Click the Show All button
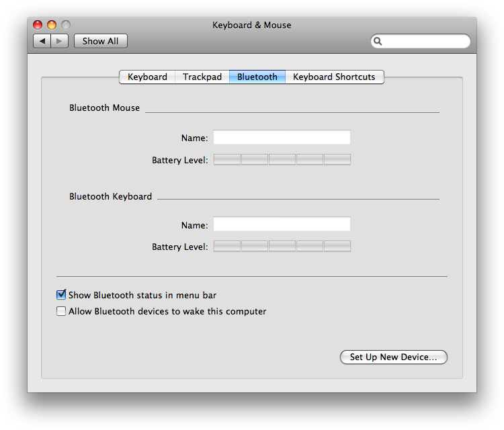The width and height of the screenshot is (504, 430). coord(101,41)
